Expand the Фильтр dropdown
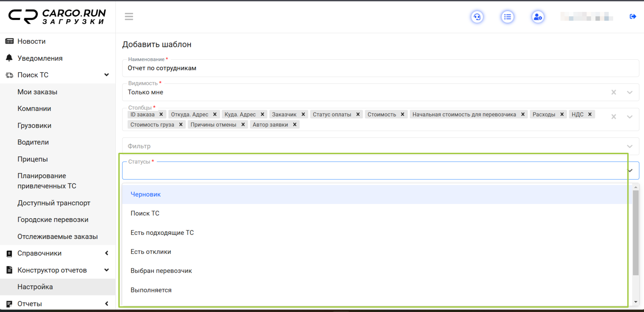 [x=630, y=146]
